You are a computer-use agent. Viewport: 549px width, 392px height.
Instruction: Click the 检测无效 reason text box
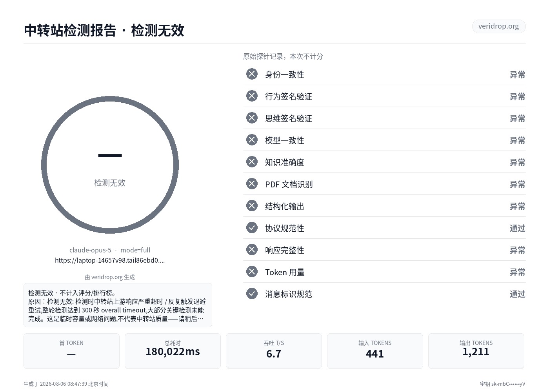[118, 305]
